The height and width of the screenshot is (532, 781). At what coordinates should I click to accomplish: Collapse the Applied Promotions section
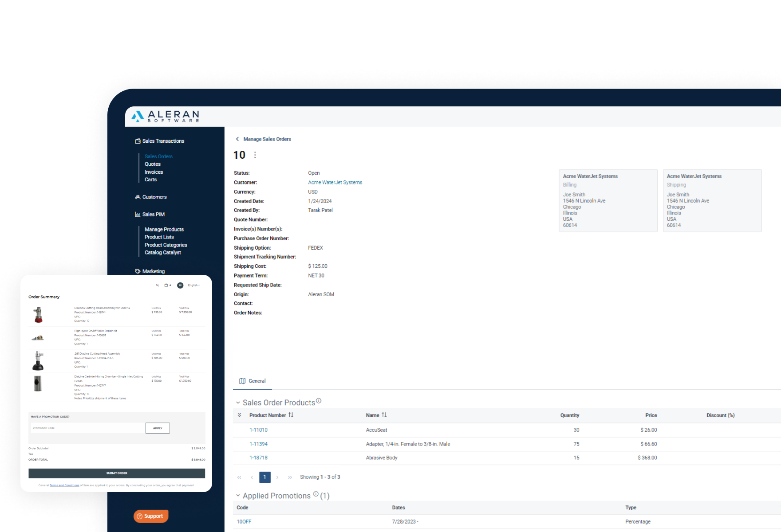click(x=238, y=496)
